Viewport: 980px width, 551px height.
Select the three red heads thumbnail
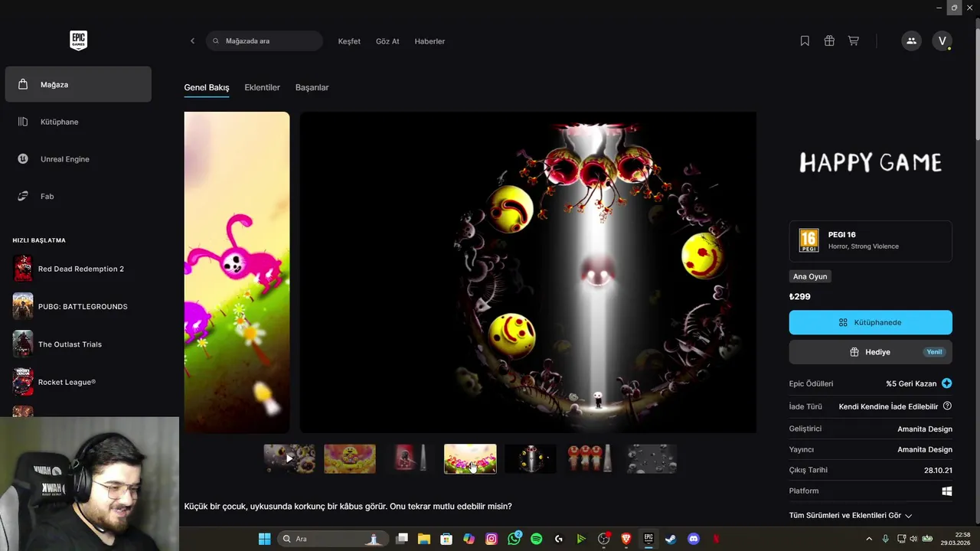pos(590,459)
